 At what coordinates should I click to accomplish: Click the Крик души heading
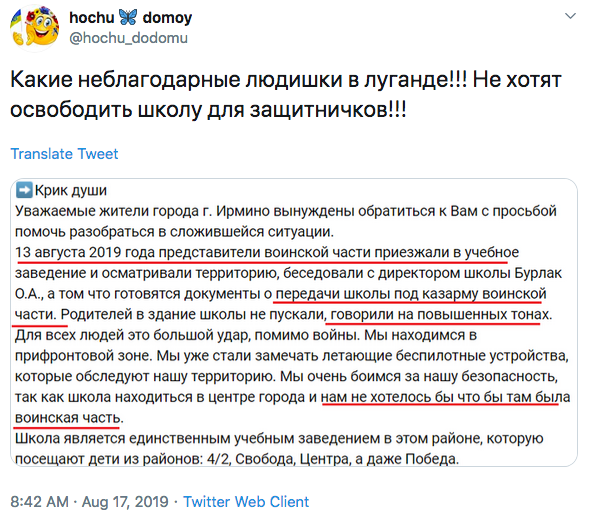point(71,190)
